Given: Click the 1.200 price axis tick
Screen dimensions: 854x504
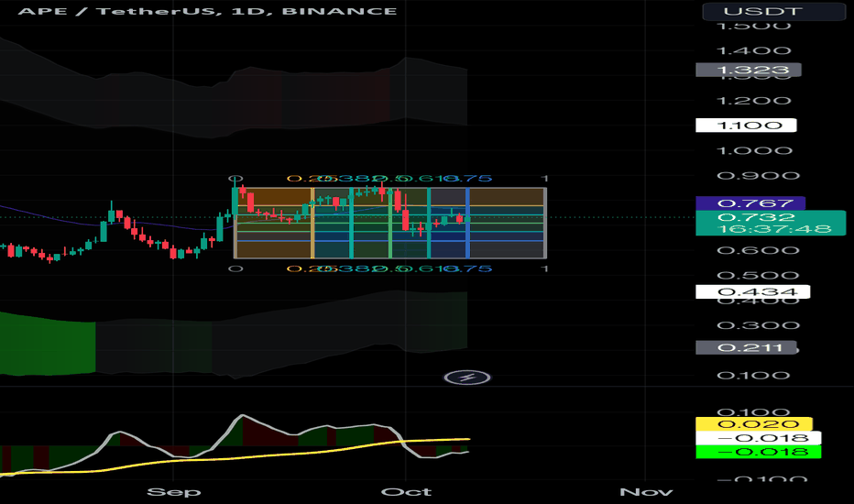Looking at the screenshot, I should (x=753, y=101).
